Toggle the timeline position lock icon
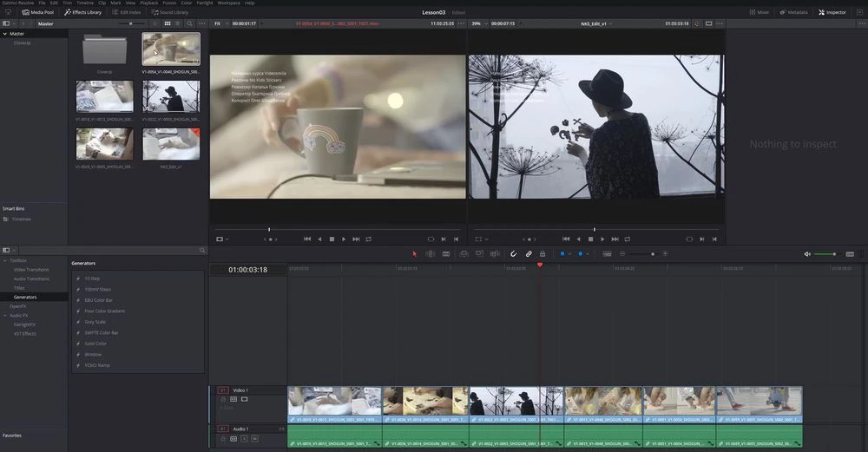 pyautogui.click(x=542, y=253)
